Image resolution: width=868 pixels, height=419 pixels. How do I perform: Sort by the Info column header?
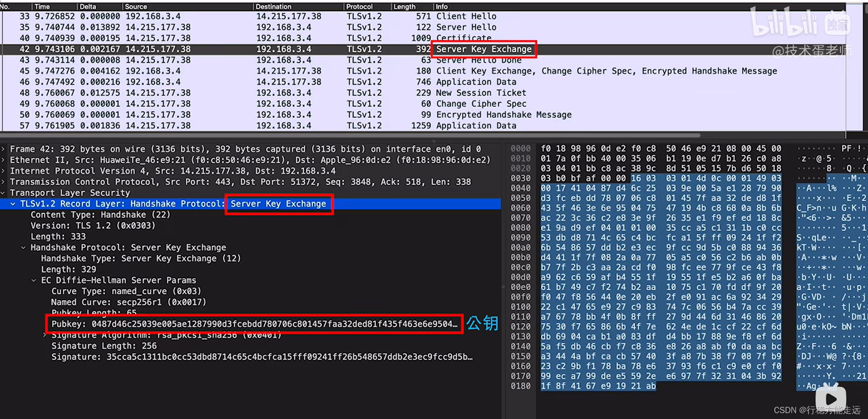pyautogui.click(x=639, y=6)
